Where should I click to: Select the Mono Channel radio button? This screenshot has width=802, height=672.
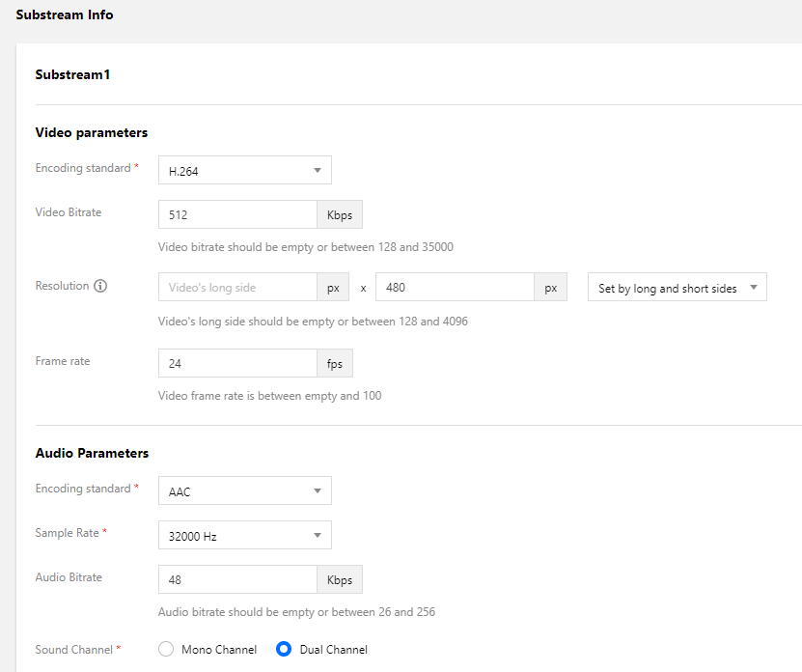pyautogui.click(x=166, y=650)
